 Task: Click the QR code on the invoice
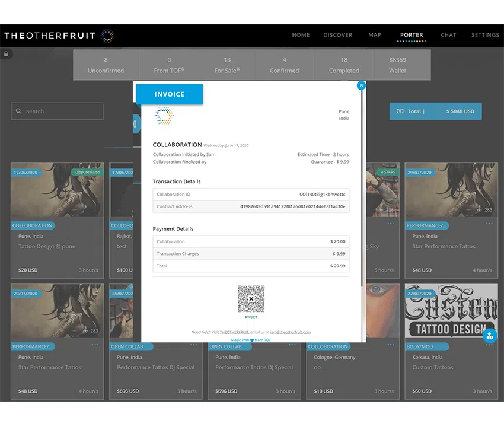(x=251, y=299)
